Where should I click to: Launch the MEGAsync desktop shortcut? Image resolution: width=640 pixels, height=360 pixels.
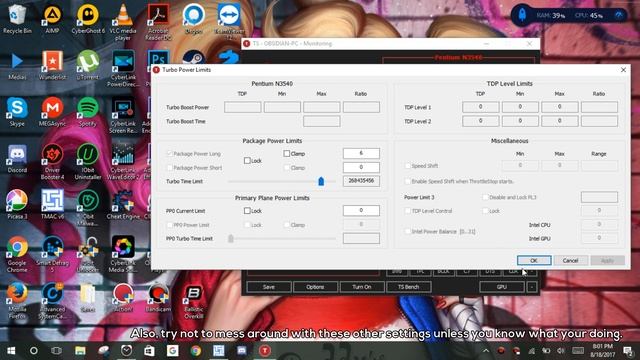coord(52,111)
